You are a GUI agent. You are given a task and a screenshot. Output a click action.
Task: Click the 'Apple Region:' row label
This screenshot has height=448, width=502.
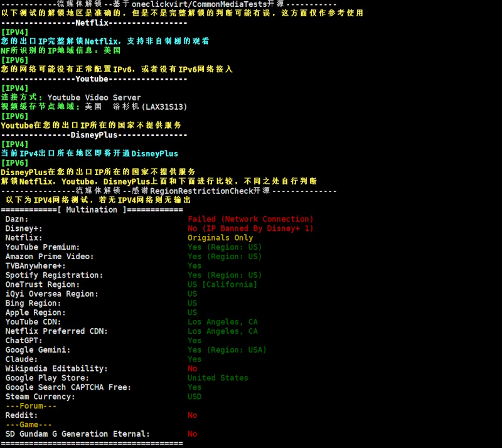pos(36,312)
